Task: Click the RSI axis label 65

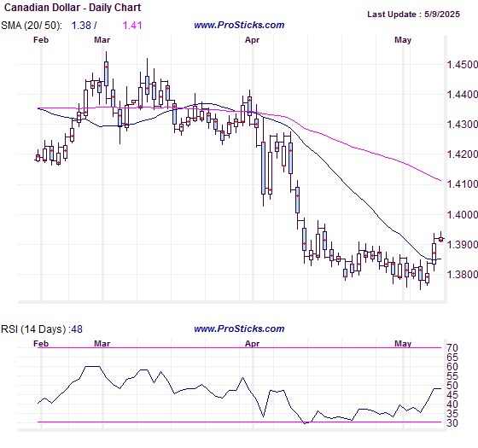Action: click(452, 358)
